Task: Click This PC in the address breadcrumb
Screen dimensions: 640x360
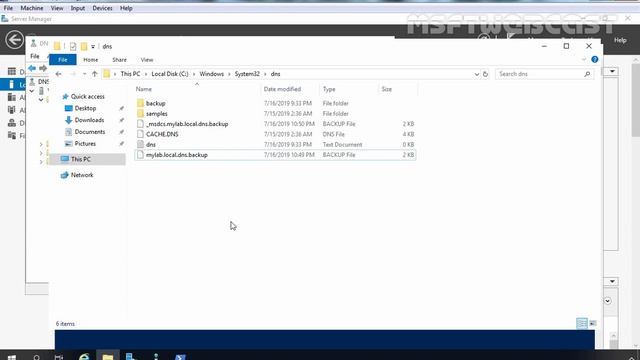Action: tap(130, 74)
